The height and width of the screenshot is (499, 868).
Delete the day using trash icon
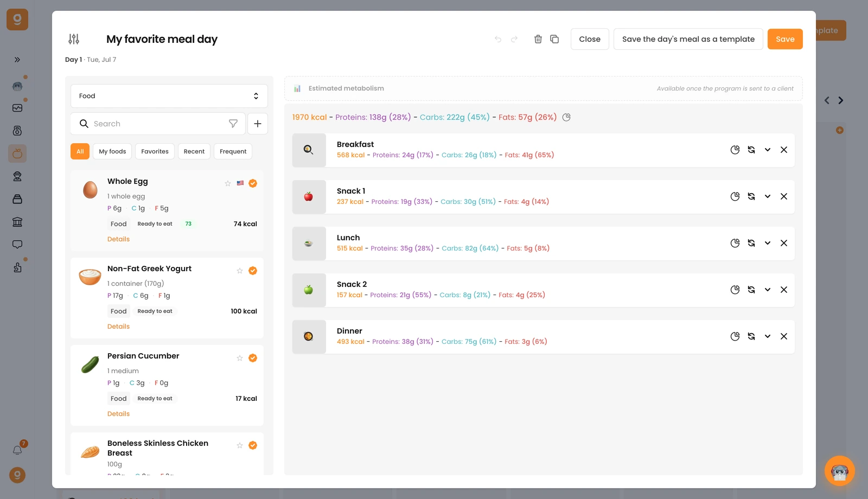pos(538,39)
